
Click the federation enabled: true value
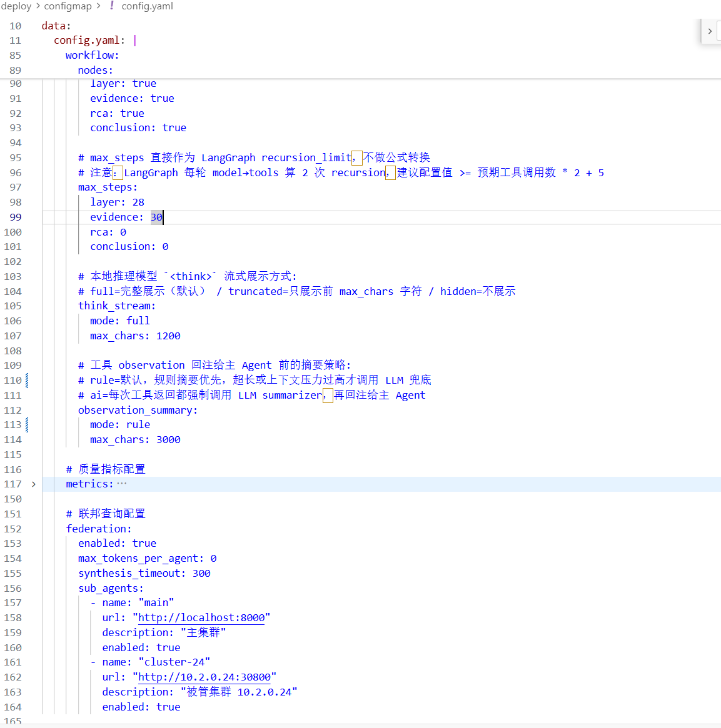(x=144, y=544)
